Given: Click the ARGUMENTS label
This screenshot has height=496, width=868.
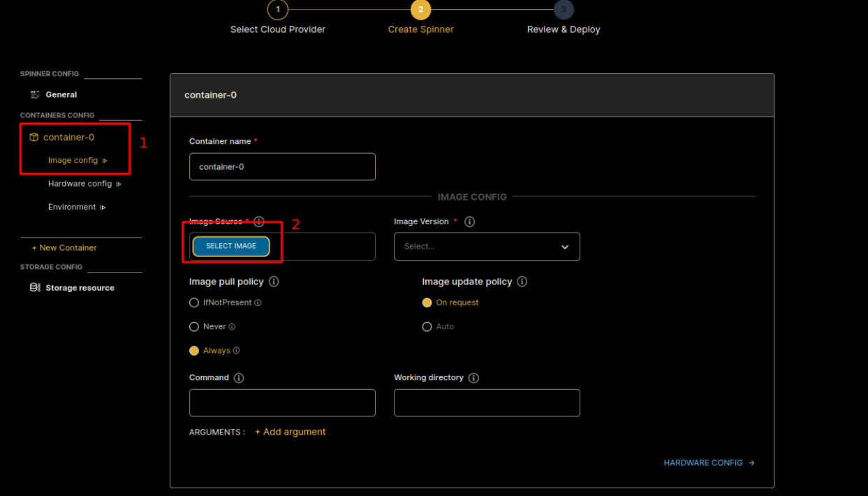Looking at the screenshot, I should (x=217, y=432).
